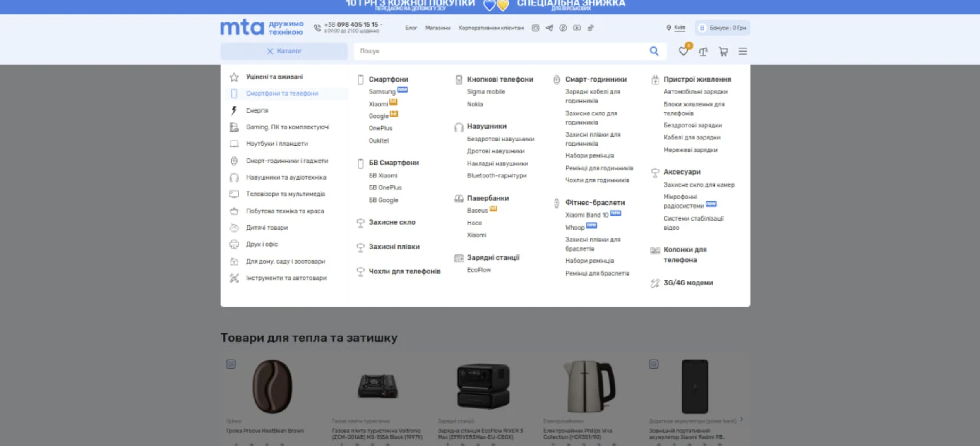The height and width of the screenshot is (446, 980).
Task: Expand phone number dropdown arrow
Action: tap(381, 24)
